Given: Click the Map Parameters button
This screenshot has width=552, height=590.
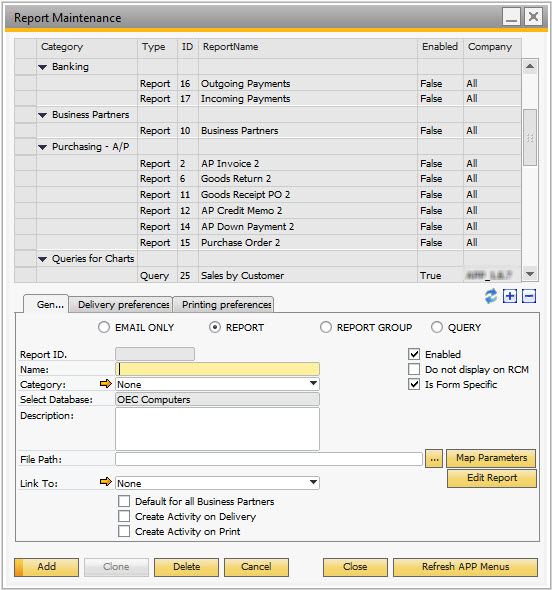Looking at the screenshot, I should [x=491, y=458].
